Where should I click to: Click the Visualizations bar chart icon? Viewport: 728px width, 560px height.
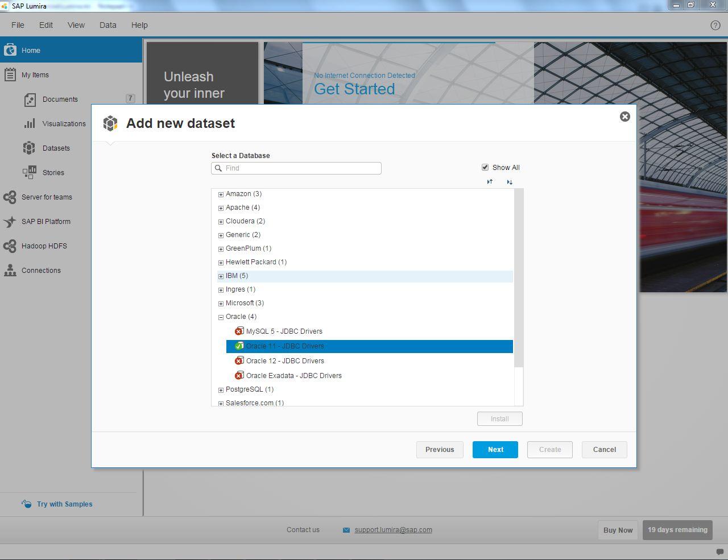click(x=30, y=123)
